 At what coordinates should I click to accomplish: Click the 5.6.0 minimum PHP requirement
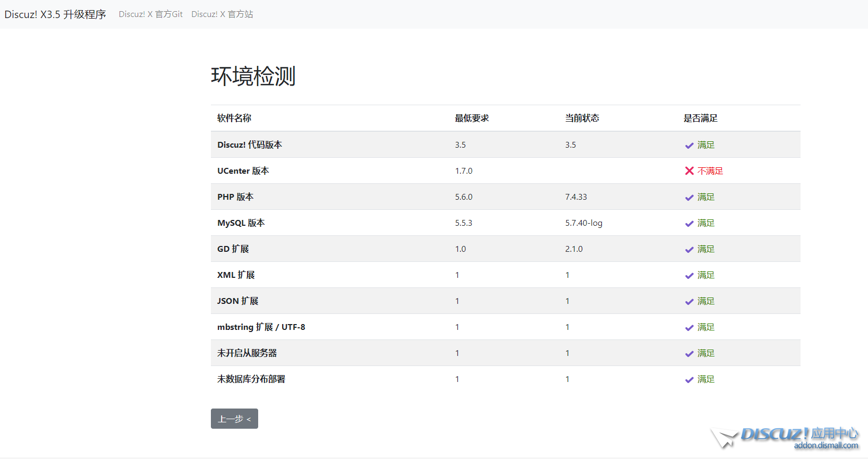pyautogui.click(x=464, y=197)
